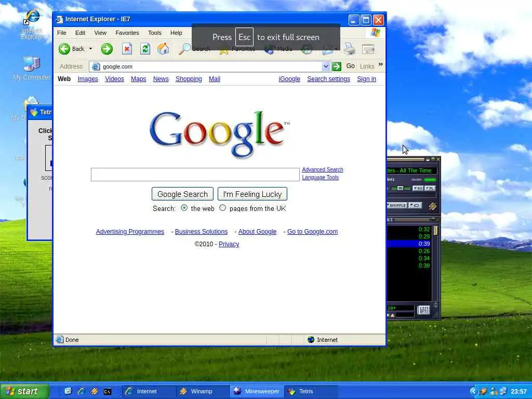Click the Edit page icon beside Print
The image size is (532, 399).
(368, 49)
